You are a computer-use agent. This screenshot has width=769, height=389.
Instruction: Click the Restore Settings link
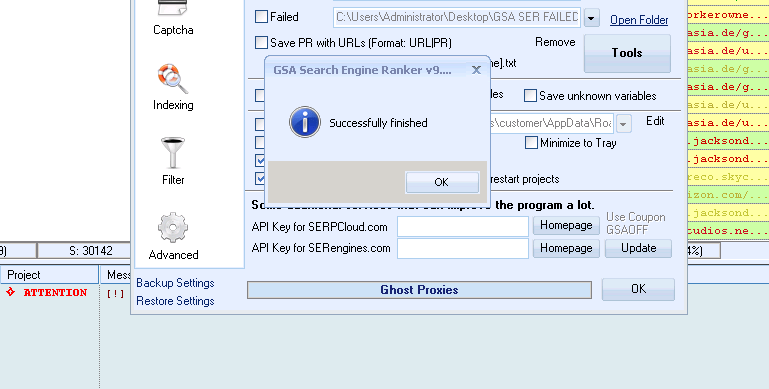click(x=175, y=301)
